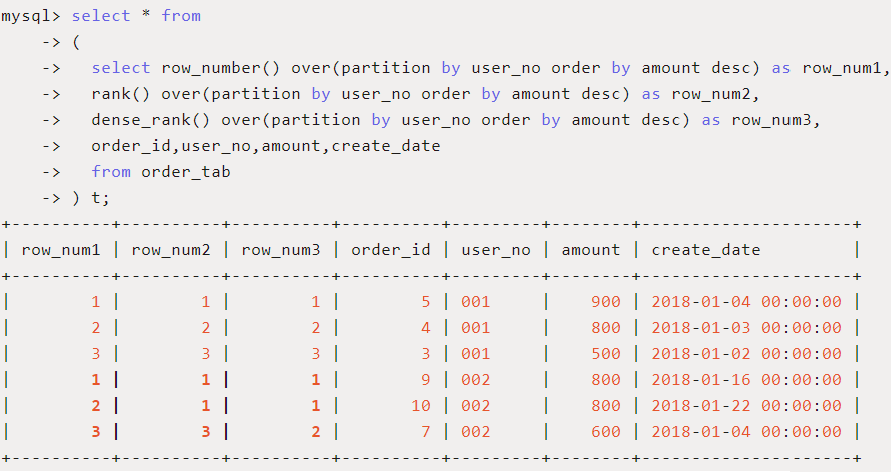
Task: Click date 2018-01-02 00:00:00
Action: coord(746,354)
